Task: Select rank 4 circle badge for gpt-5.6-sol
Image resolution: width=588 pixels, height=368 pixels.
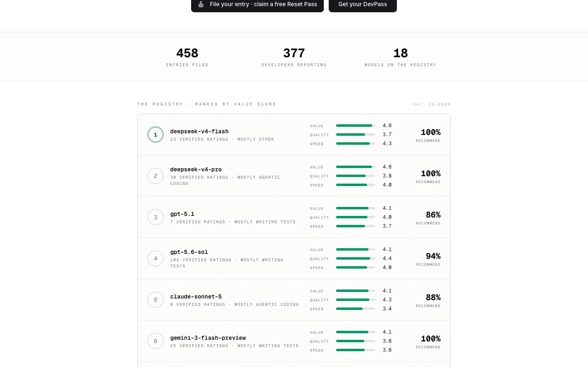Action: click(156, 258)
